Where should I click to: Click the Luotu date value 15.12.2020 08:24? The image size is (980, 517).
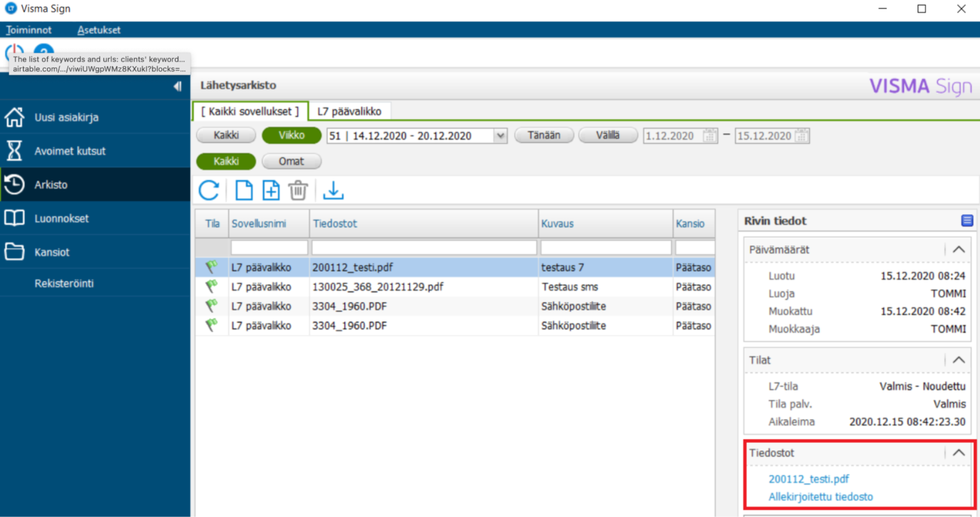[923, 276]
